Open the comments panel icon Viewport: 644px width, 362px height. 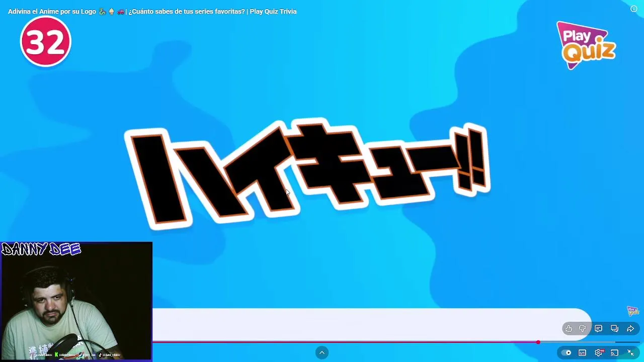pos(598,329)
